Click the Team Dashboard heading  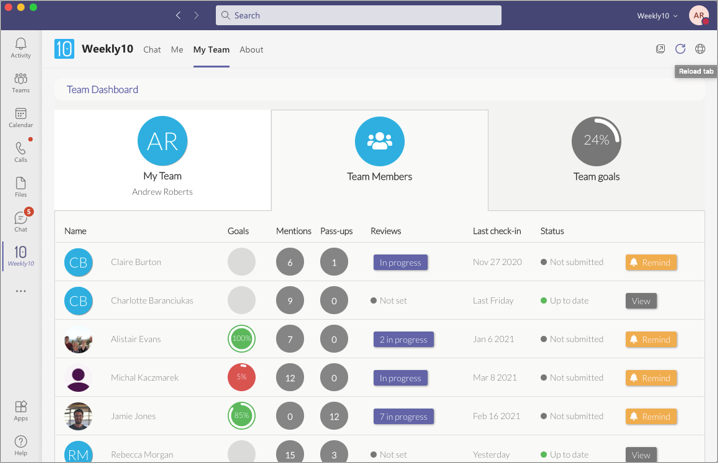coord(103,89)
